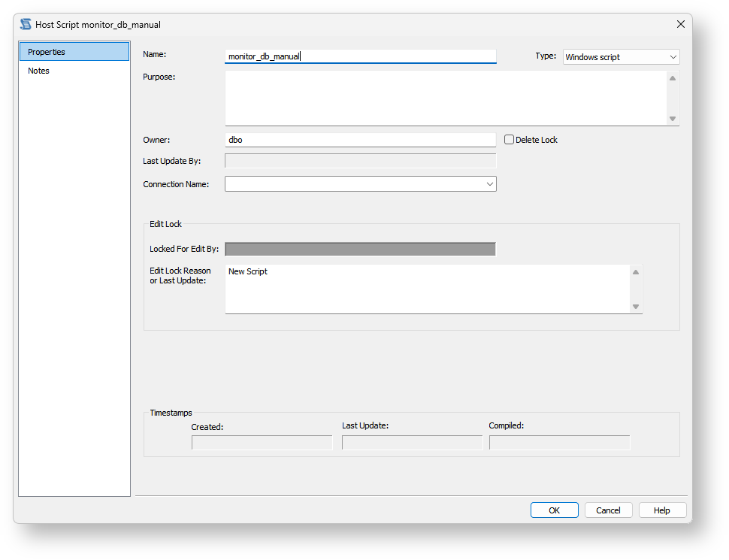Open Help for this dialog
The width and height of the screenshot is (729, 560).
point(662,510)
